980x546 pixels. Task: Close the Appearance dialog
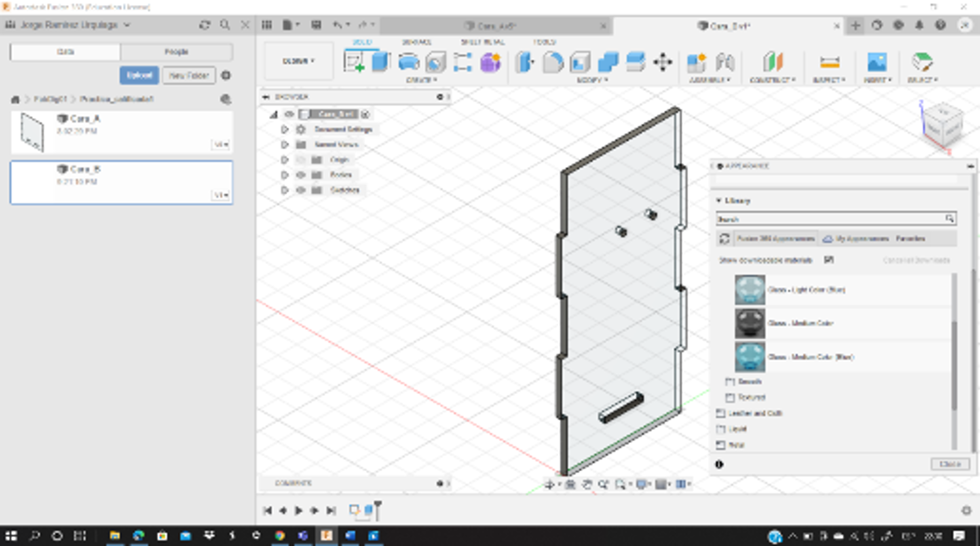(950, 464)
